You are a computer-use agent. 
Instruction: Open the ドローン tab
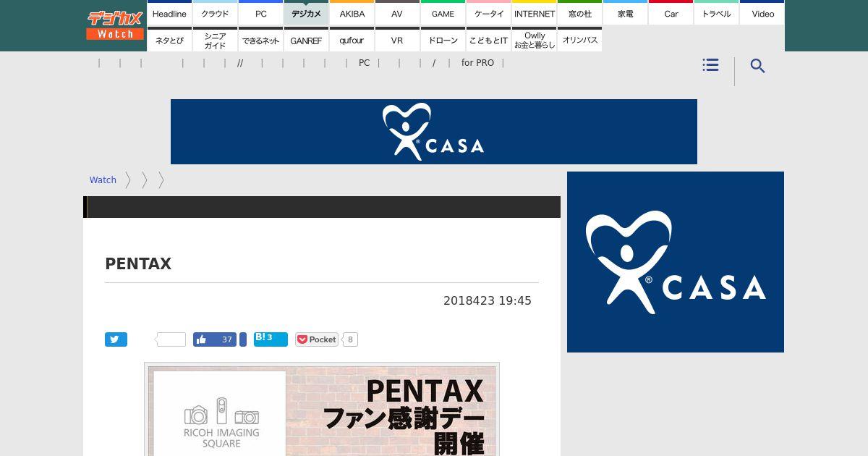(x=443, y=40)
